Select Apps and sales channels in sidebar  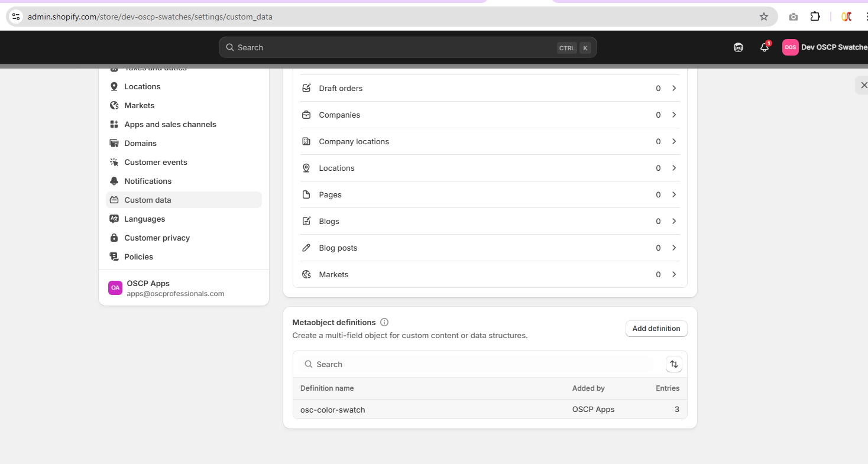(170, 124)
